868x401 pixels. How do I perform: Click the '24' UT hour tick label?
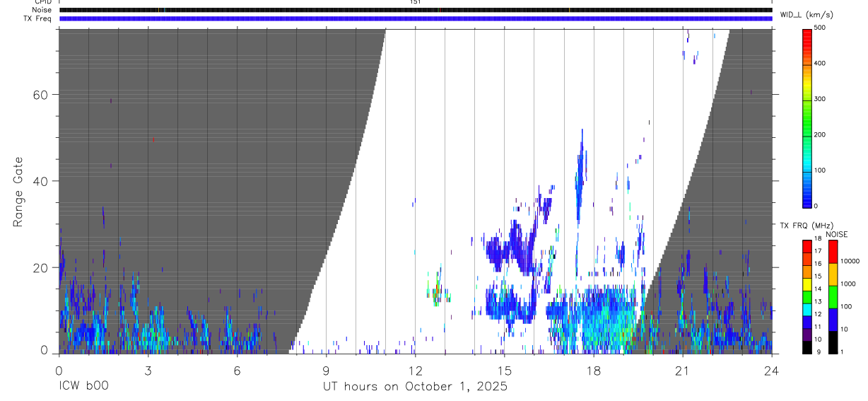tap(771, 370)
